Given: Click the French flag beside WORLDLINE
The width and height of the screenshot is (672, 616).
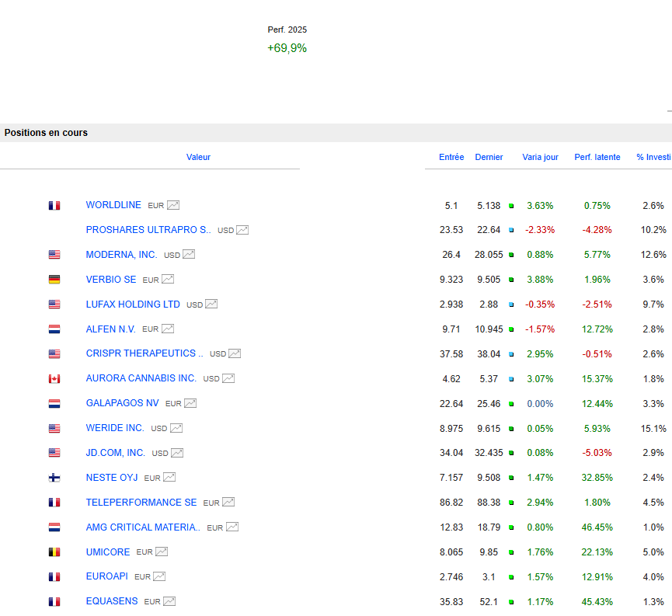Looking at the screenshot, I should click(x=54, y=206).
